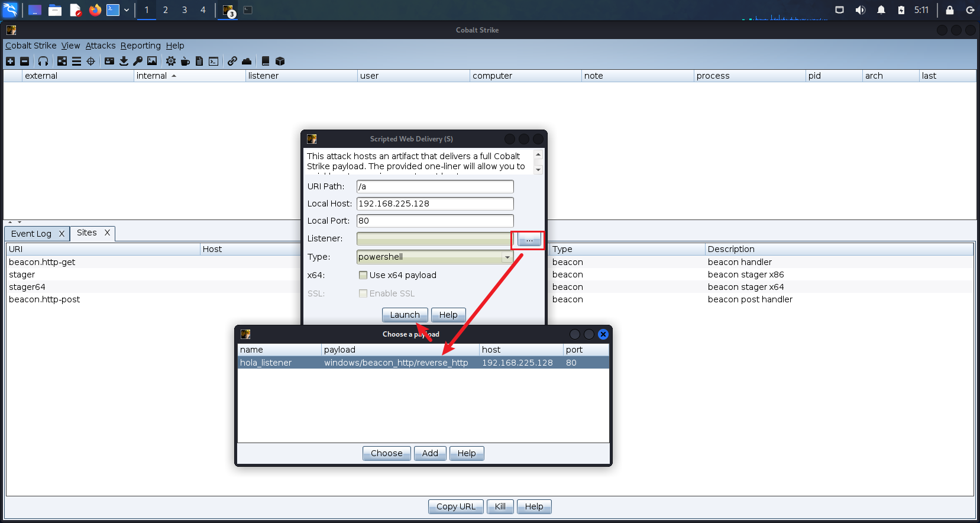
Task: Toggle Use x64 payload checkbox
Action: (x=363, y=275)
